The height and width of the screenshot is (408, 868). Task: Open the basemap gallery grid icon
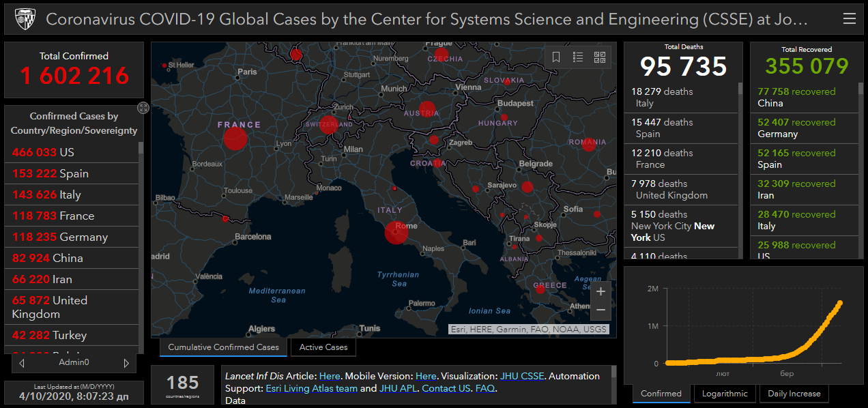[x=600, y=57]
